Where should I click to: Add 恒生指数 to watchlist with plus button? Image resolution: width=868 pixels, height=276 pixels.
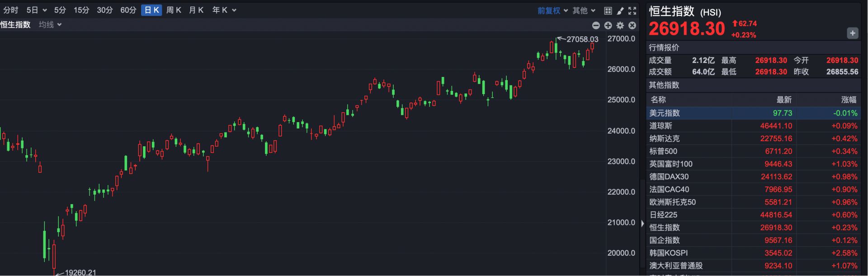(x=852, y=33)
